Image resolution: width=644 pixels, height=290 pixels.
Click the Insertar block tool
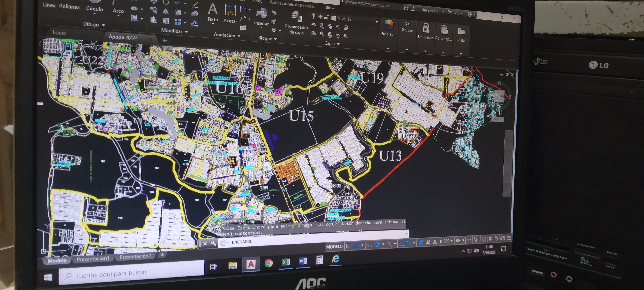click(x=261, y=17)
